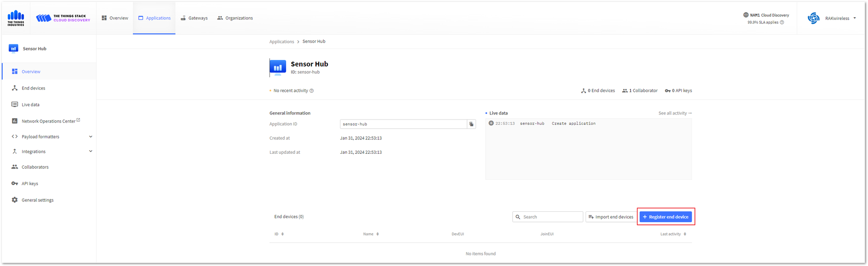The image size is (868, 266).
Task: Click Register end device button
Action: pyautogui.click(x=665, y=217)
